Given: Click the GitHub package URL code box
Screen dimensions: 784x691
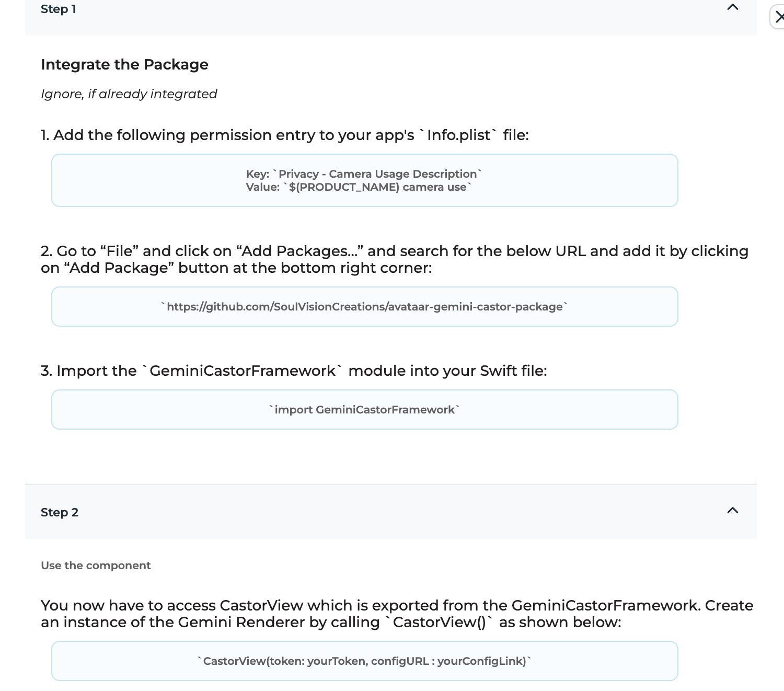Looking at the screenshot, I should [x=364, y=307].
